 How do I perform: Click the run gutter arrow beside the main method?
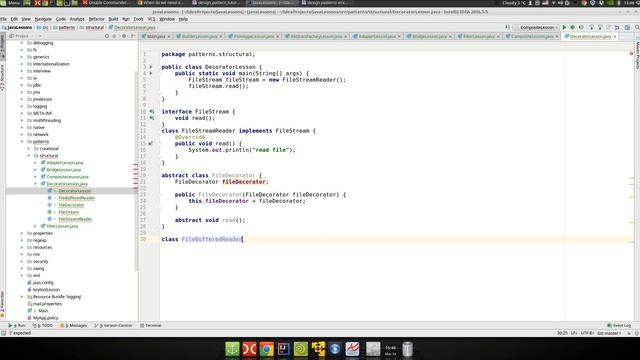pos(151,73)
